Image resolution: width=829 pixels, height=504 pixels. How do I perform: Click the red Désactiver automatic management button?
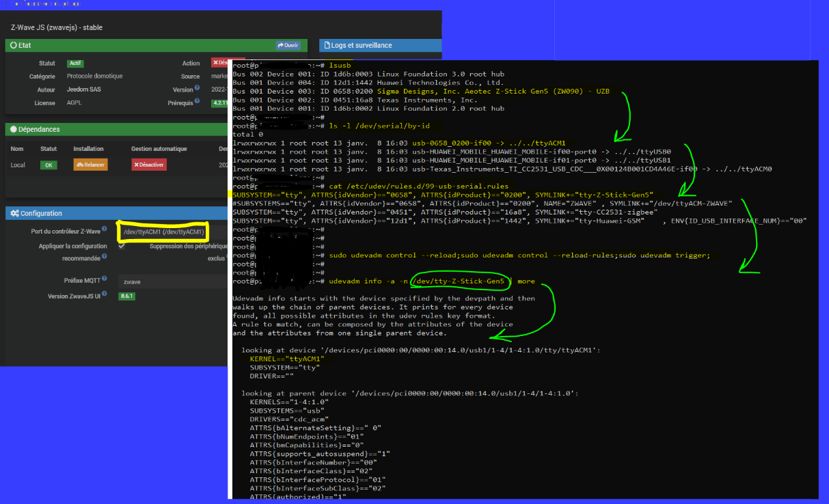pyautogui.click(x=148, y=165)
